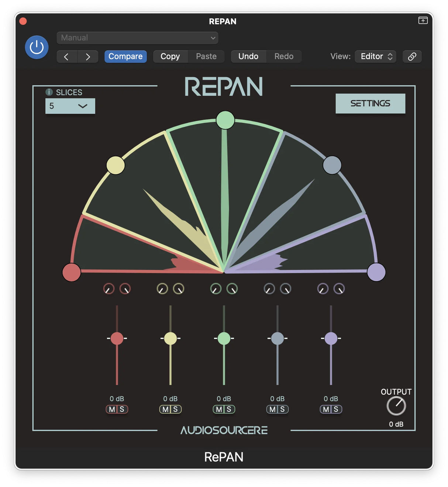Open the SETTINGS panel

[x=370, y=103]
